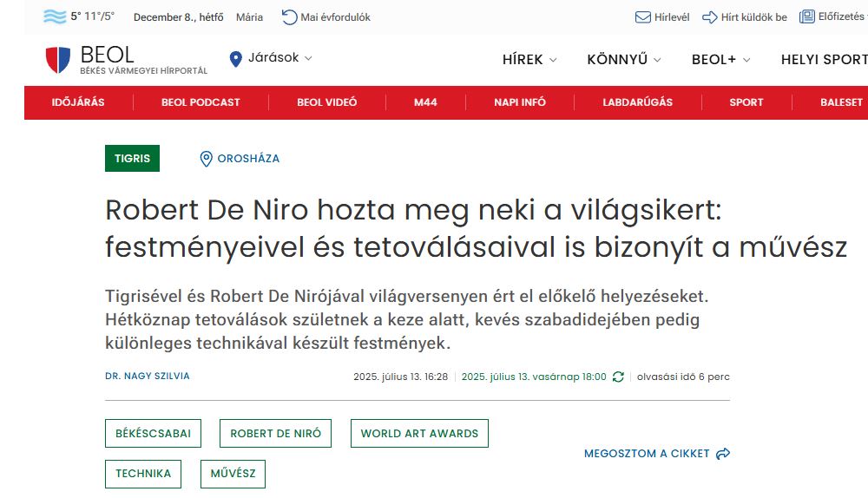Click the refresh icon beside updated date
This screenshot has height=498, width=868.
point(618,377)
